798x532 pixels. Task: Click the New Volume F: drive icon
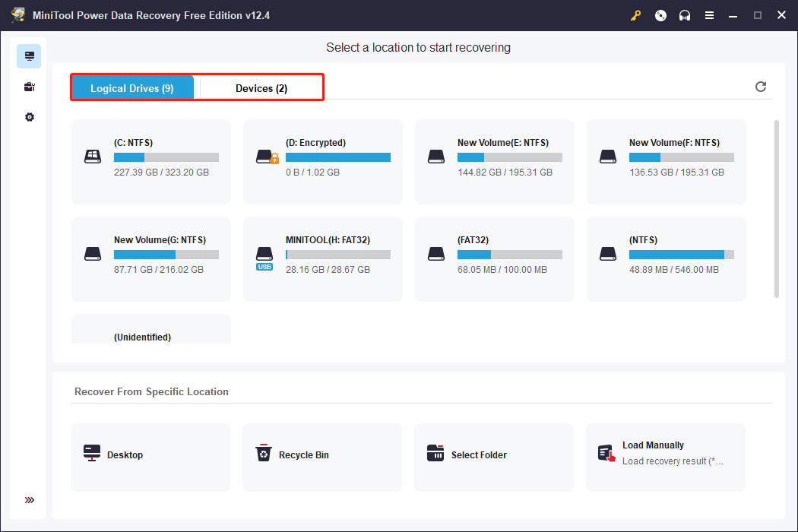tap(608, 157)
